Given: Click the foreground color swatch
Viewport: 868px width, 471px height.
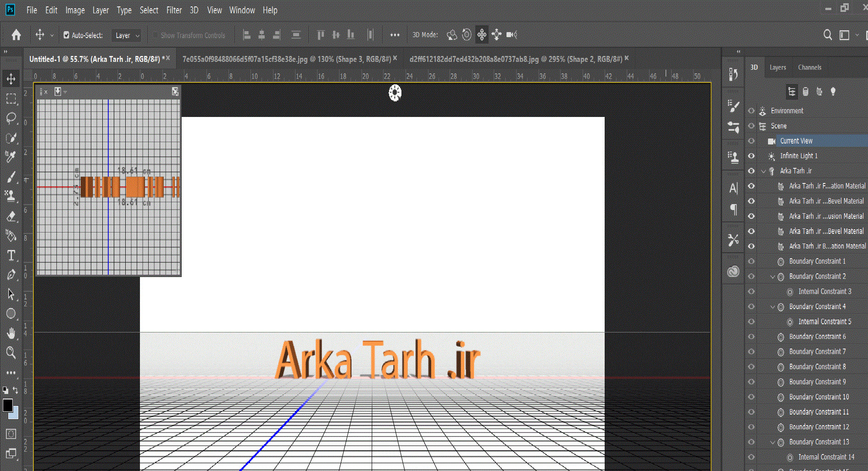Looking at the screenshot, I should [8, 405].
